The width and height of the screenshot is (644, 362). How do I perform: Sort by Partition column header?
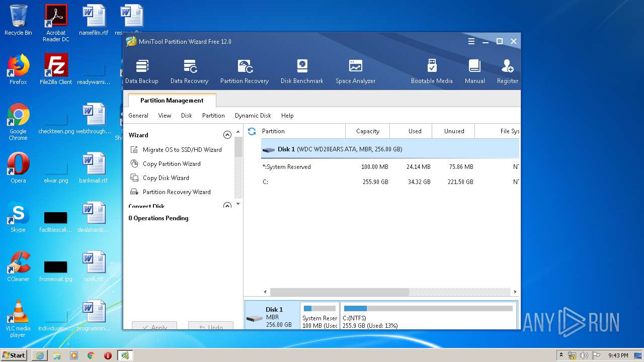[302, 131]
